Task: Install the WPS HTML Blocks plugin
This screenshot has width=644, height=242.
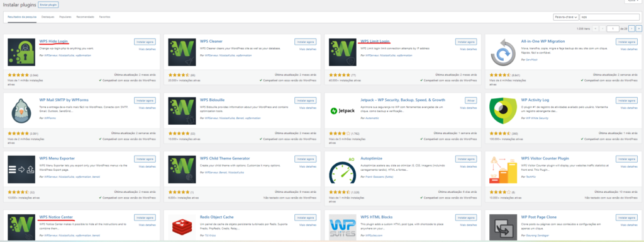Action: [x=466, y=217]
